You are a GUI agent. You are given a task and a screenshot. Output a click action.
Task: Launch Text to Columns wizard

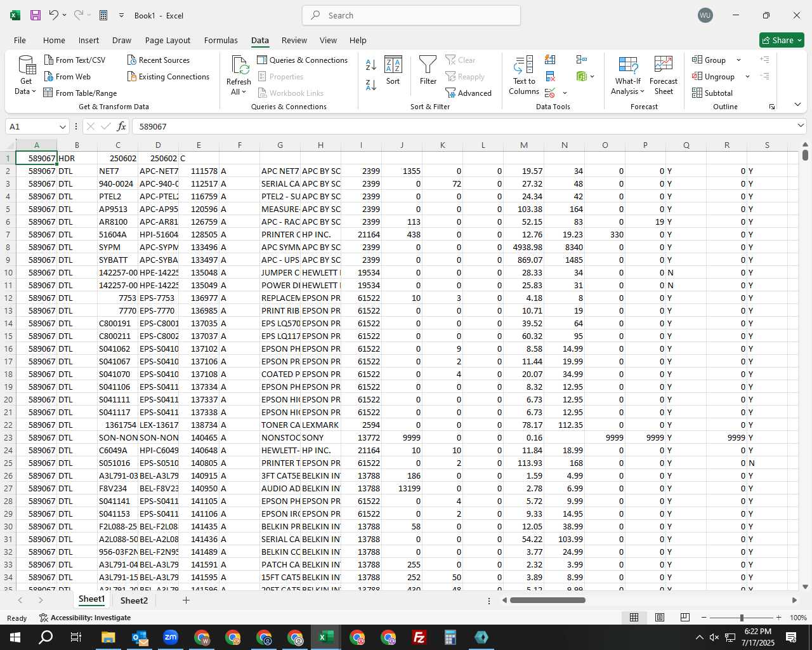[x=524, y=76]
